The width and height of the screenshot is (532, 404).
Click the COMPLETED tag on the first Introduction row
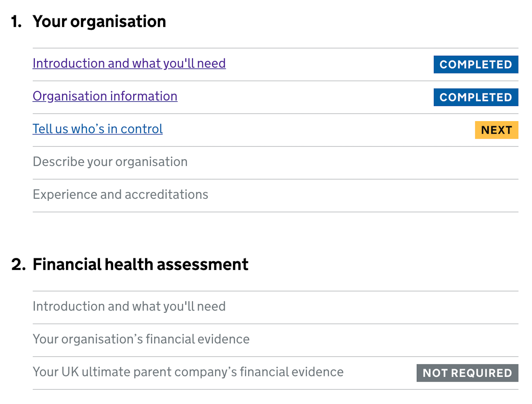[476, 65]
